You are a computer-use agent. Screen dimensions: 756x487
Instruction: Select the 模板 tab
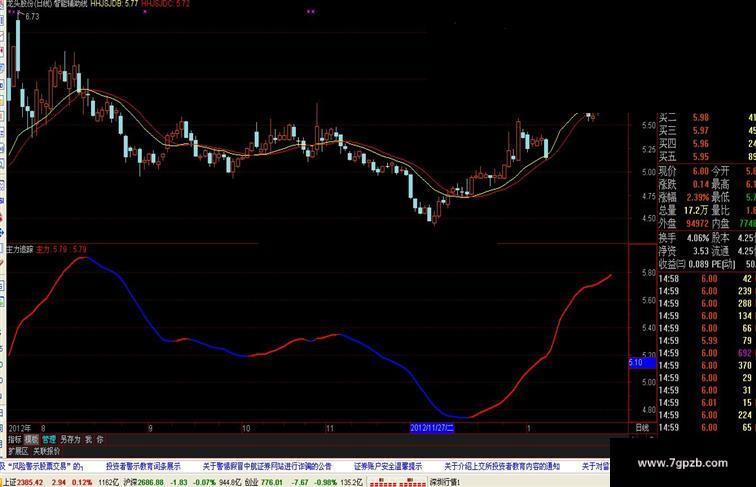[31, 439]
